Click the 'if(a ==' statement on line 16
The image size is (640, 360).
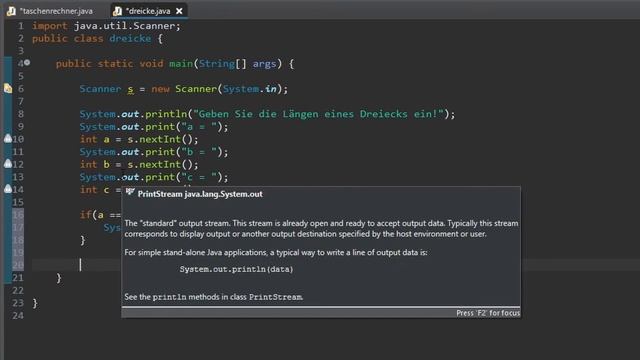pyautogui.click(x=100, y=215)
